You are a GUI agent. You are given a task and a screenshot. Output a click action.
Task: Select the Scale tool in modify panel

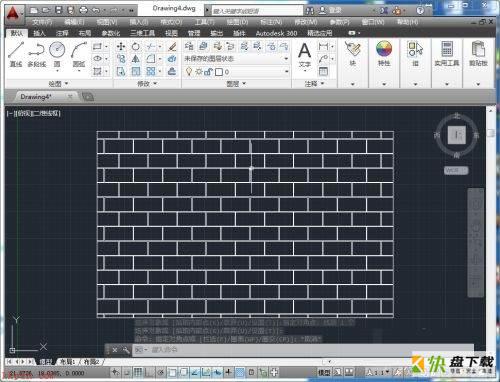pos(135,71)
